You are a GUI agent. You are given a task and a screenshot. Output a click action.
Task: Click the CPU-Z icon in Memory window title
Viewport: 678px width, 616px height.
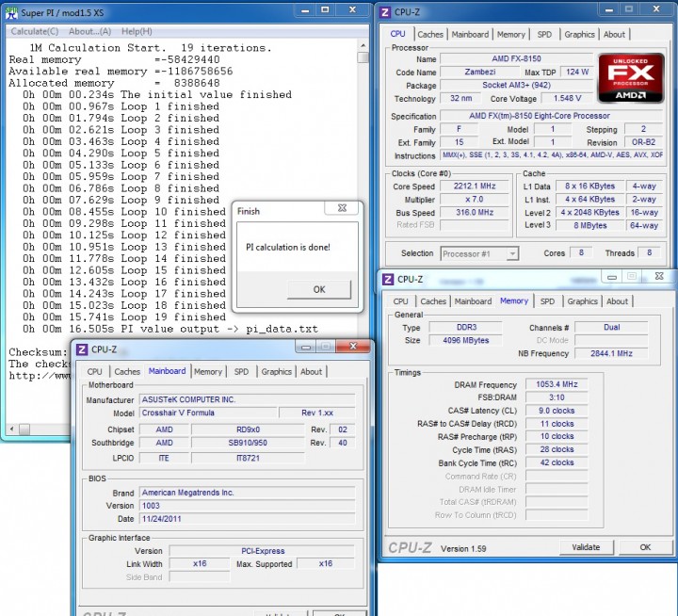click(388, 280)
